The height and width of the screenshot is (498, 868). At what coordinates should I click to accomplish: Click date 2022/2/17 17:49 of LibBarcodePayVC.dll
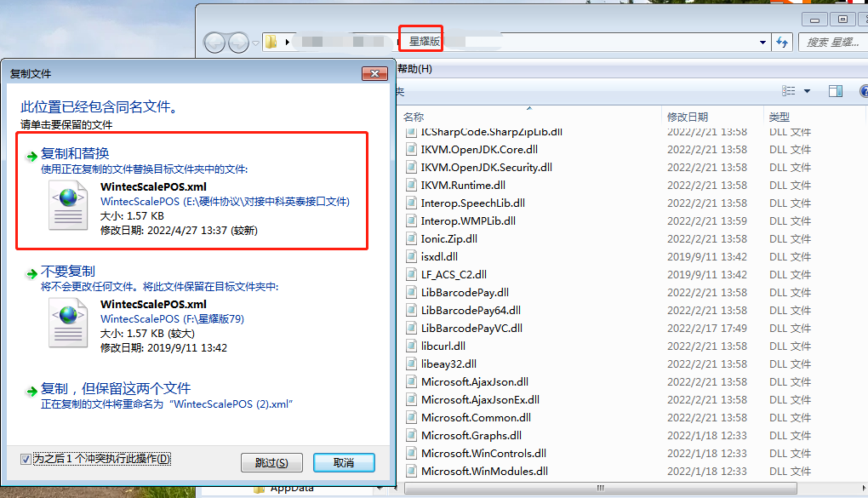(x=707, y=328)
